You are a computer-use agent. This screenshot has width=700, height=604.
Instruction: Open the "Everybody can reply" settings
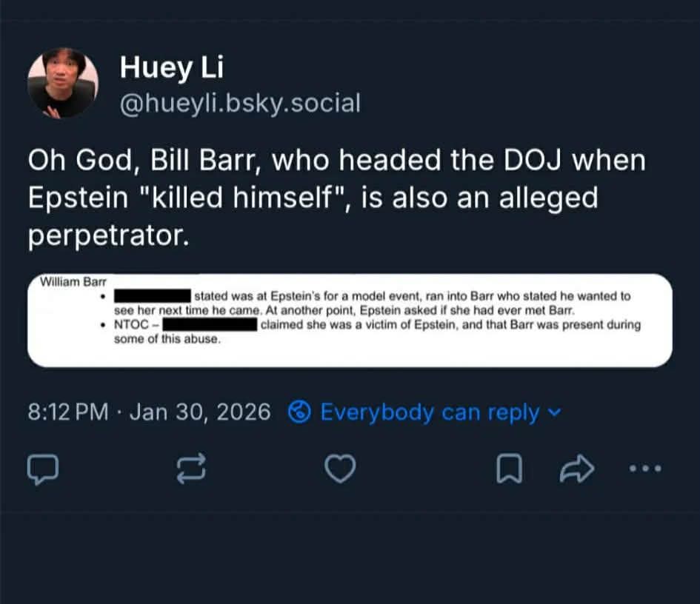tap(430, 412)
